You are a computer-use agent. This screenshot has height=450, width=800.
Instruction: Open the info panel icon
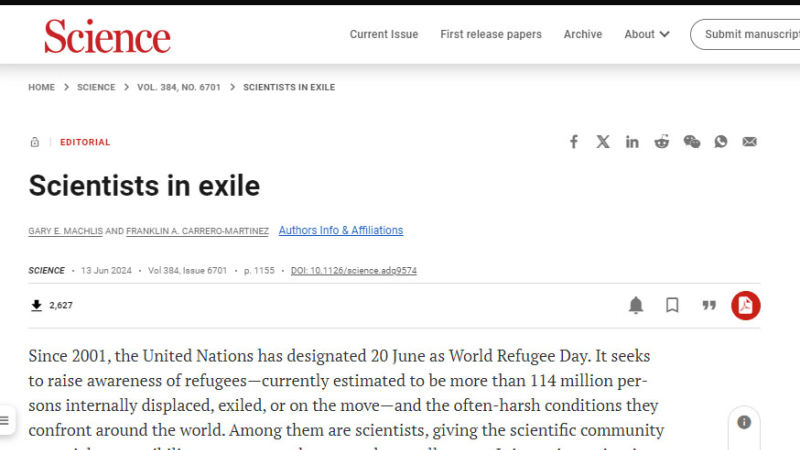[x=744, y=422]
